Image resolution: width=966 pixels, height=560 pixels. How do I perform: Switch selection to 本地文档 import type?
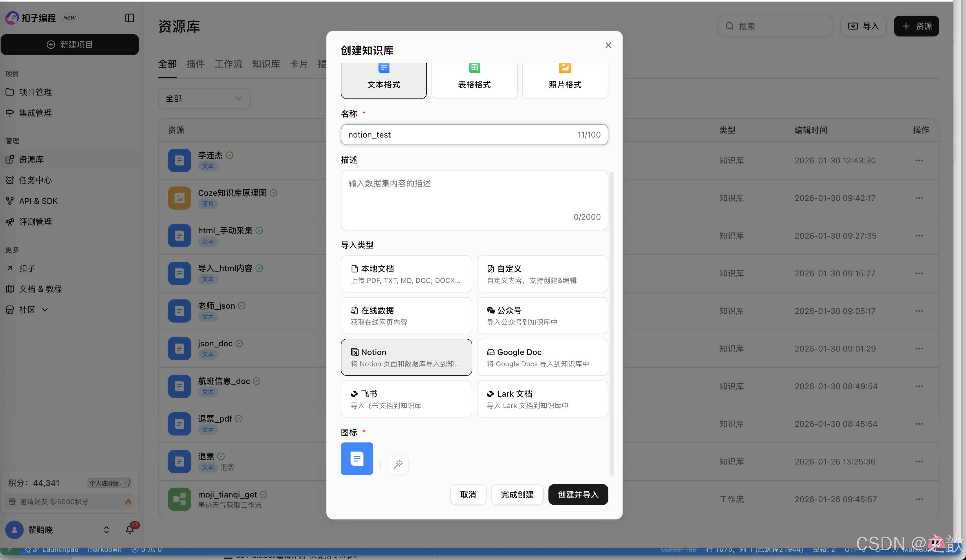406,274
